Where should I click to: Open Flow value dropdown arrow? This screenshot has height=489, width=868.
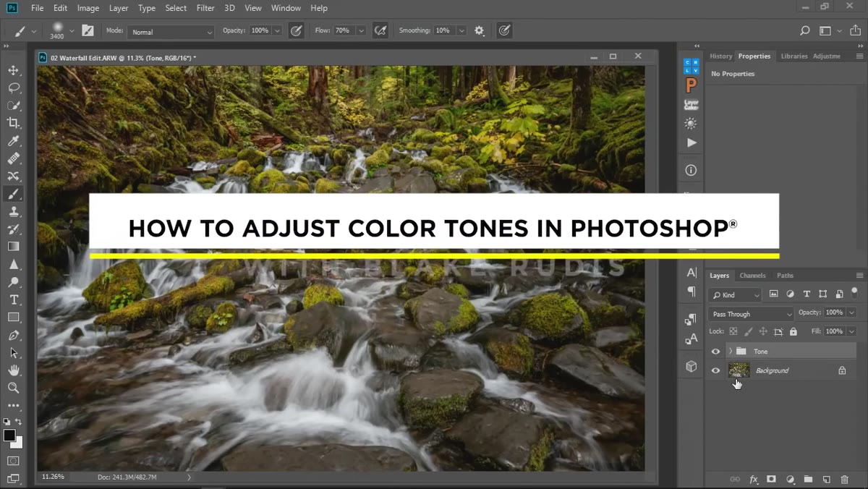coord(361,31)
